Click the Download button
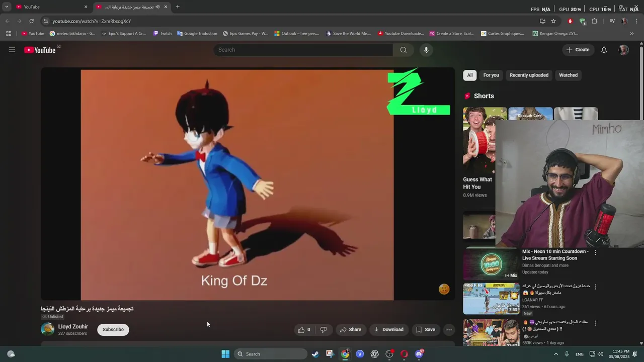Viewport: 644px width, 362px height. pyautogui.click(x=388, y=330)
